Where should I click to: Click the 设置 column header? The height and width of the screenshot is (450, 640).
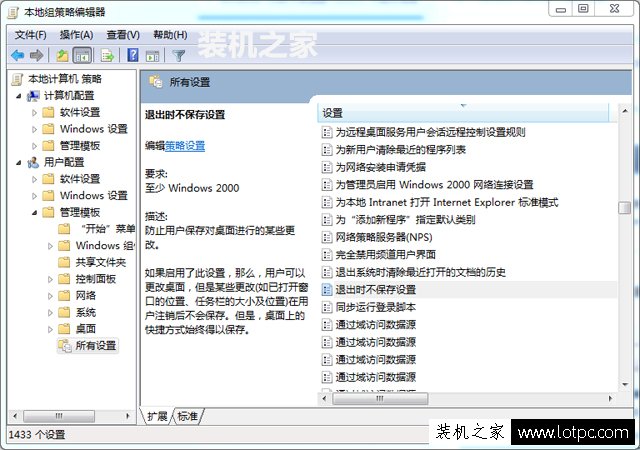point(463,113)
